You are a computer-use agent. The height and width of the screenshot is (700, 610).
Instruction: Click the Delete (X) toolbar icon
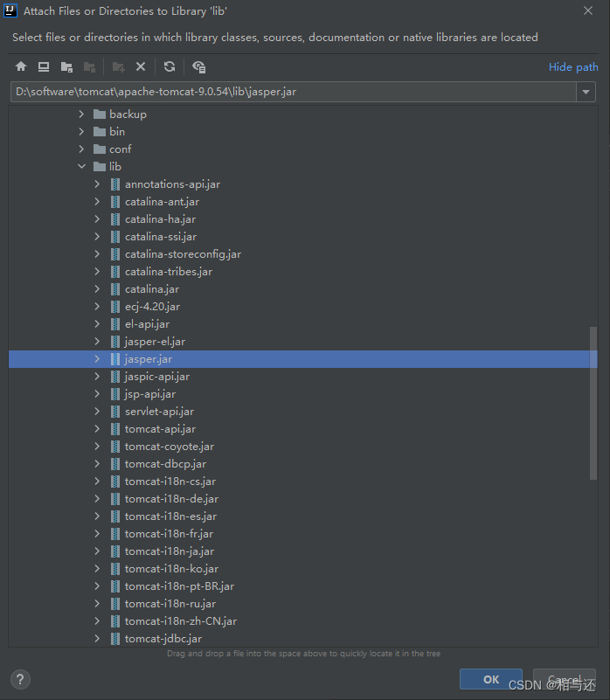click(141, 67)
